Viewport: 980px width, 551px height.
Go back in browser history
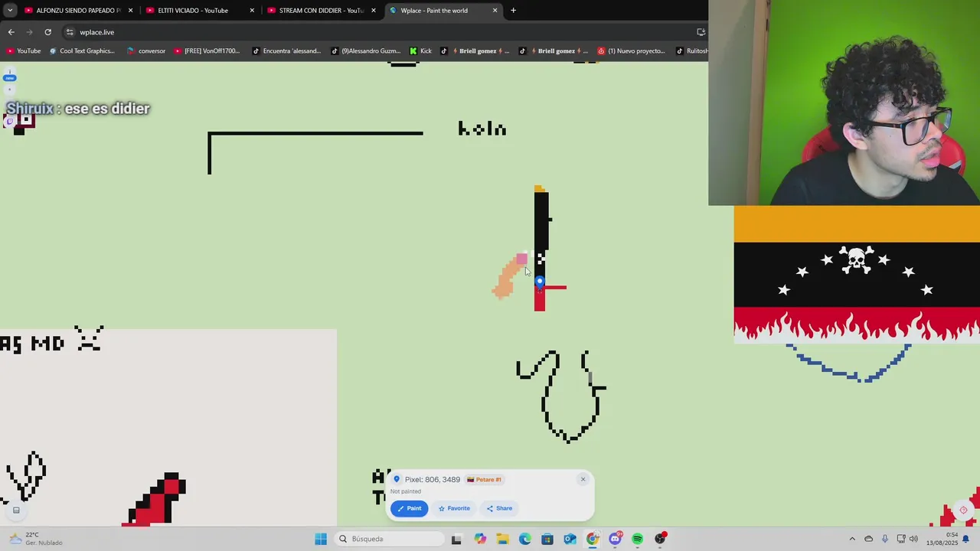[11, 32]
